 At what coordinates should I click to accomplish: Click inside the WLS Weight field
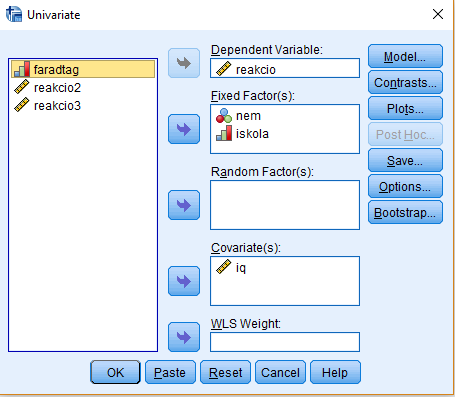(285, 342)
